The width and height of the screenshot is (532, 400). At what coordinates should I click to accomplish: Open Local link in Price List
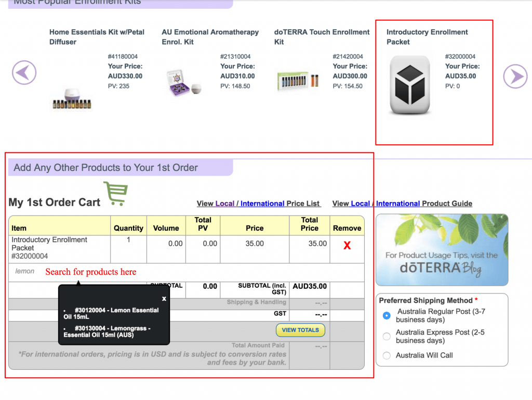(225, 204)
